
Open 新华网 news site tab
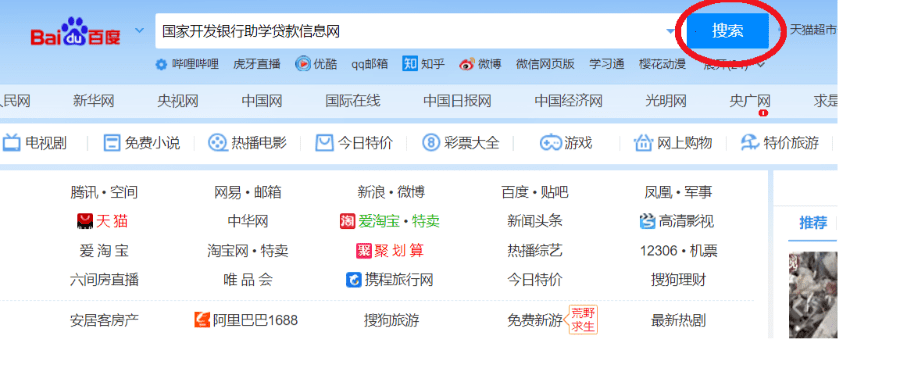94,102
